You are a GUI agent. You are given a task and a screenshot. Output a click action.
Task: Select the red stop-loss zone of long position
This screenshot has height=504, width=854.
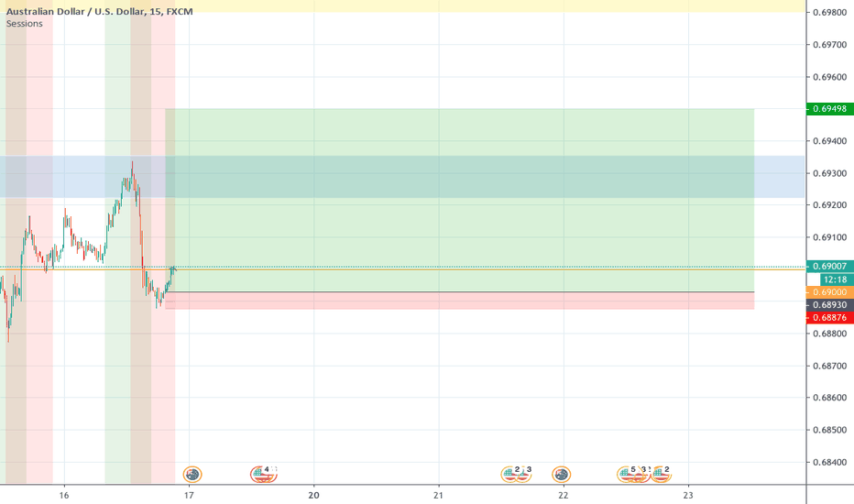click(x=460, y=301)
